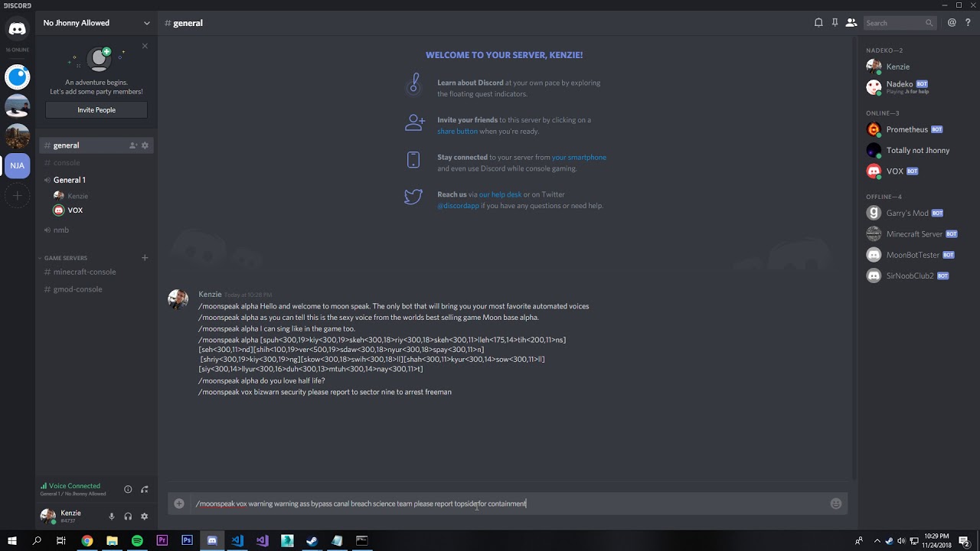The height and width of the screenshot is (551, 980).
Task: Click the message input text box
Action: [x=508, y=504]
